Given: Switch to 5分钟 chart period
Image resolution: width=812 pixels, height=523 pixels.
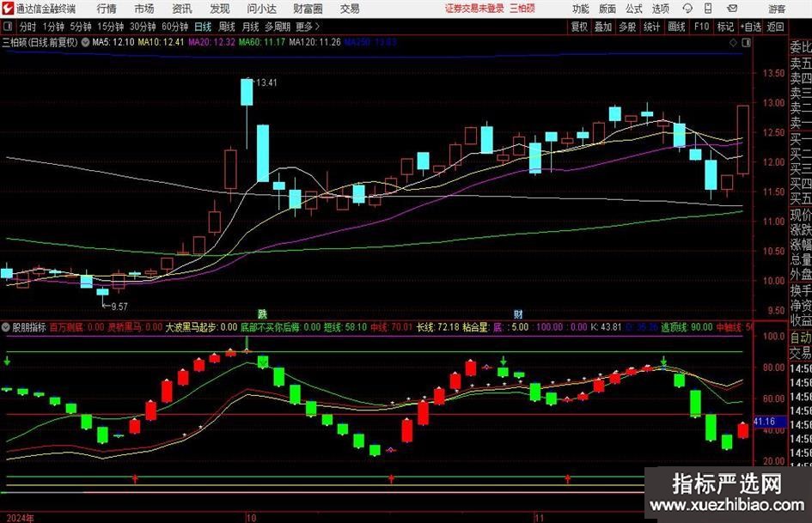Looking at the screenshot, I should [81, 27].
